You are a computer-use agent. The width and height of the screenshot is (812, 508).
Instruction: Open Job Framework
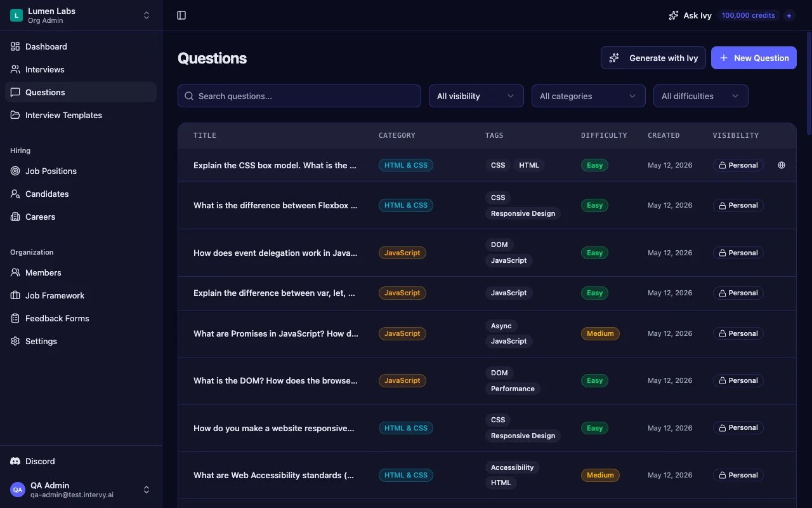(81, 295)
